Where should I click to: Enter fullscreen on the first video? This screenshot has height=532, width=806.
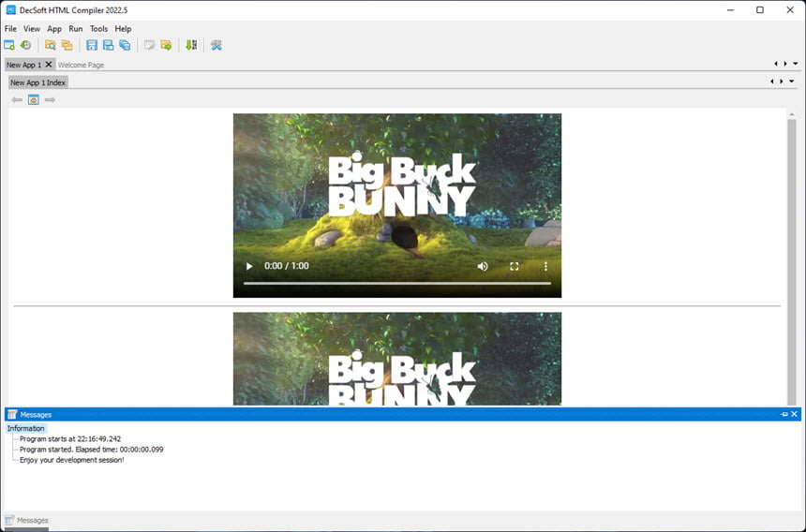click(514, 266)
